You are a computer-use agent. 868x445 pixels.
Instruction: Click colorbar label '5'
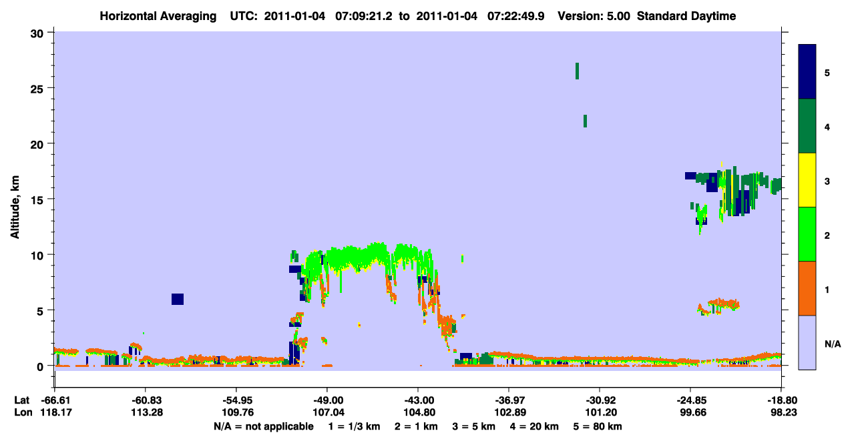tap(828, 72)
